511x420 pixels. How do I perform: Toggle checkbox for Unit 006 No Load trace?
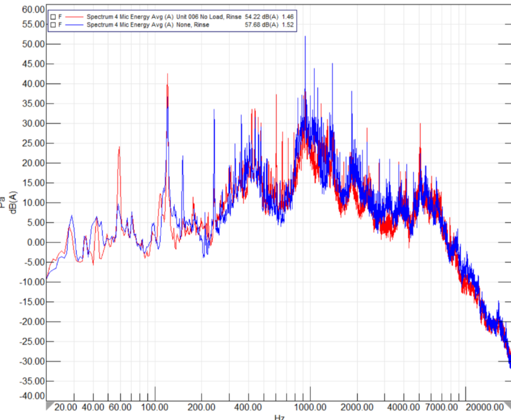53,17
